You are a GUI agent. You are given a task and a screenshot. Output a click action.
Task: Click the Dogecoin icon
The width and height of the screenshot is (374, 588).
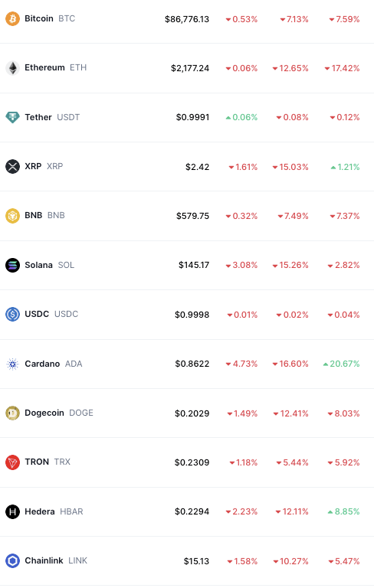click(12, 413)
